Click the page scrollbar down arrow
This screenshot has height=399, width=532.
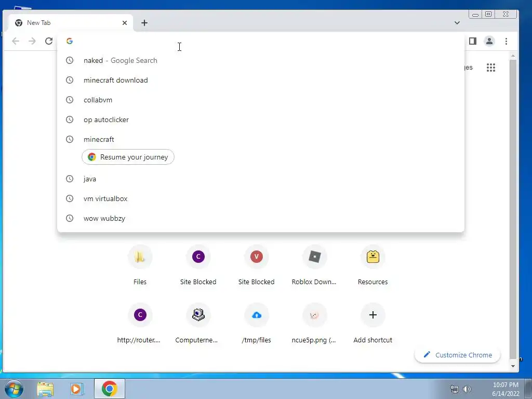coord(513,366)
